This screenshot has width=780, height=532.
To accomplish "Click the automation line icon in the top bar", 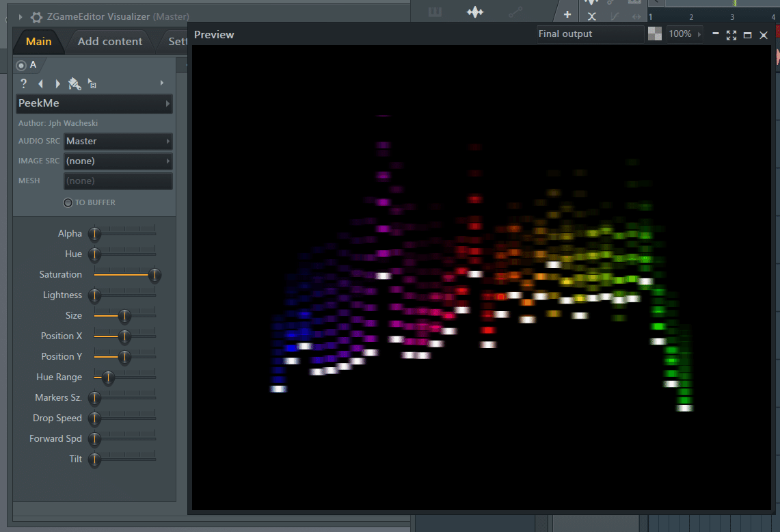I will (515, 12).
